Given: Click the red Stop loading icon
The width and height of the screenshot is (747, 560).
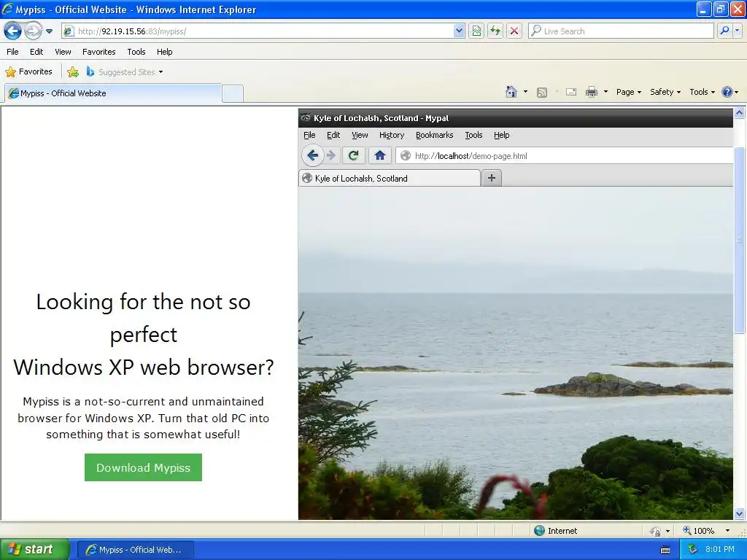Looking at the screenshot, I should pos(514,31).
